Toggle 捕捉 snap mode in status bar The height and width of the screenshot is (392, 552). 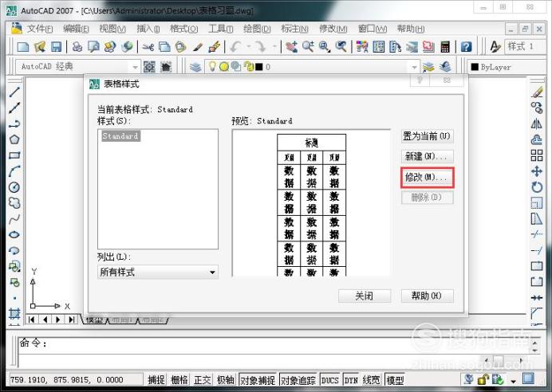[x=156, y=380]
